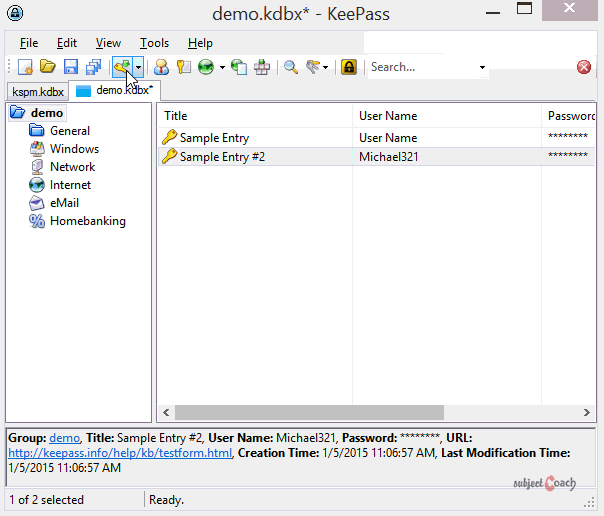Screen dimensions: 604x516
Task: Select the demo root group
Action: (47, 113)
